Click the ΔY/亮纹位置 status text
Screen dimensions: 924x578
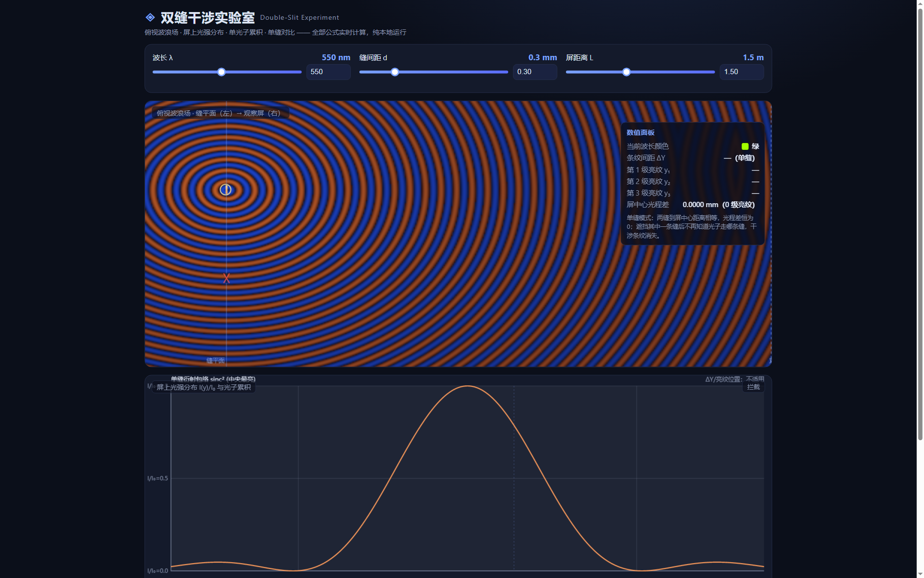(x=734, y=379)
